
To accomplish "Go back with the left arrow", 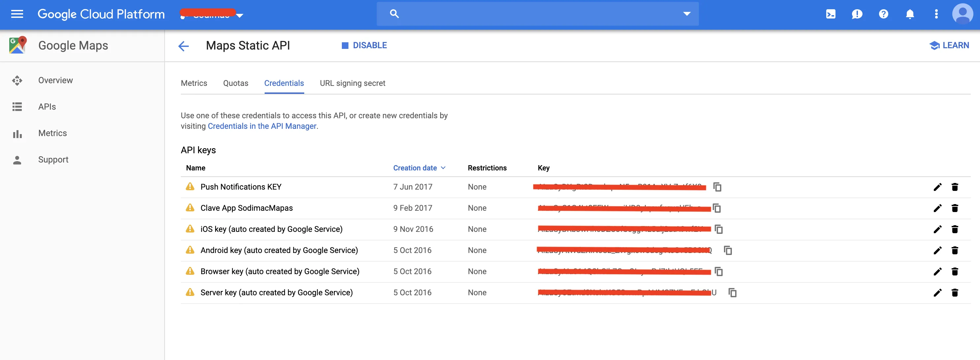I will [183, 46].
